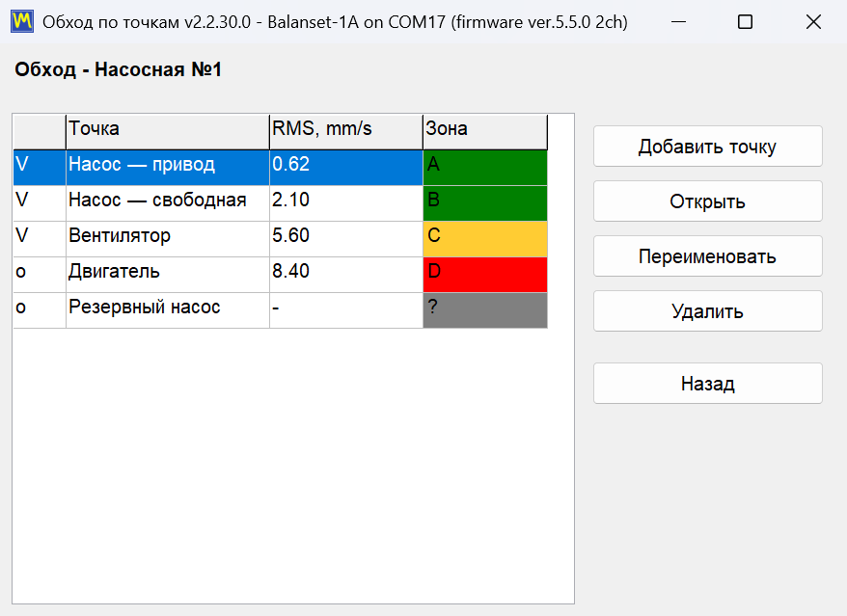Open the selected point with Открыть
The width and height of the screenshot is (847, 616).
[708, 201]
